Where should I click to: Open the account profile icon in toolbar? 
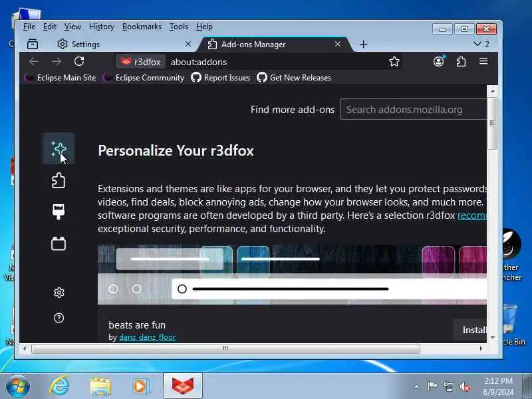click(x=439, y=61)
